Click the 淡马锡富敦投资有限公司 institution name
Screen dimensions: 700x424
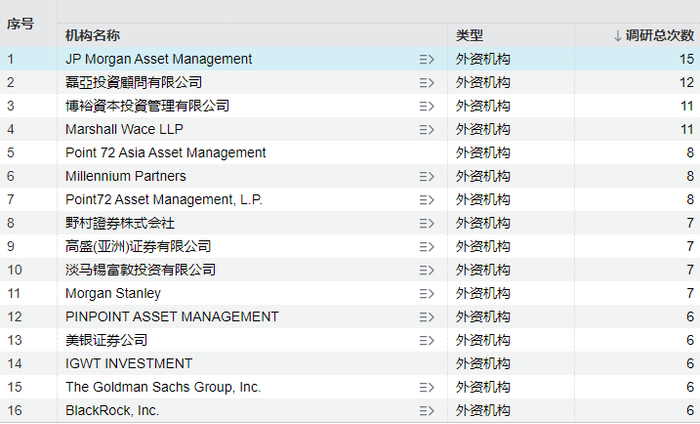(x=140, y=270)
